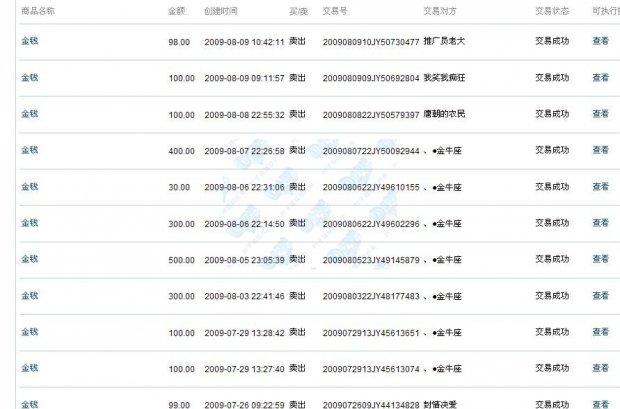The height and width of the screenshot is (409, 620).
Task: Click transaction number 2009080910JY50730477
Action: coord(371,42)
